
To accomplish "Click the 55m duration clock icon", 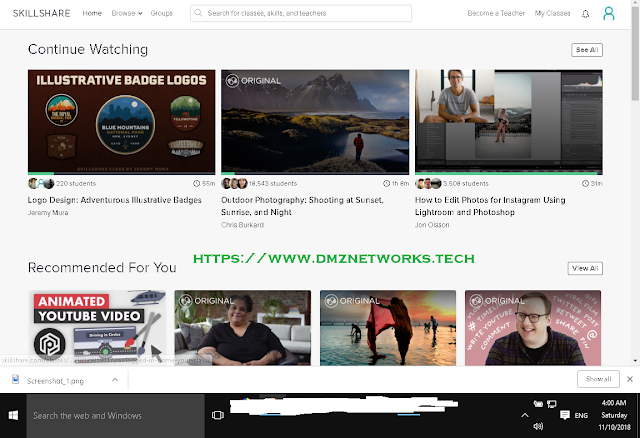I will pyautogui.click(x=196, y=184).
